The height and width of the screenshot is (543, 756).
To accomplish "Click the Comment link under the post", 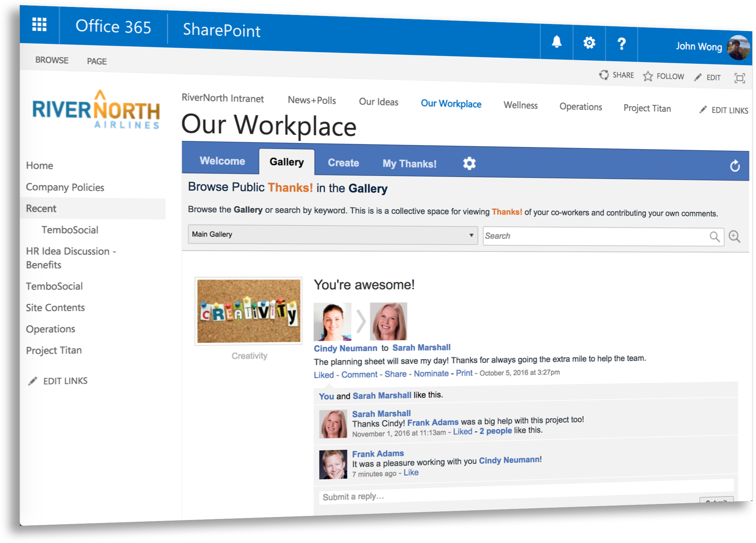I will click(x=359, y=374).
